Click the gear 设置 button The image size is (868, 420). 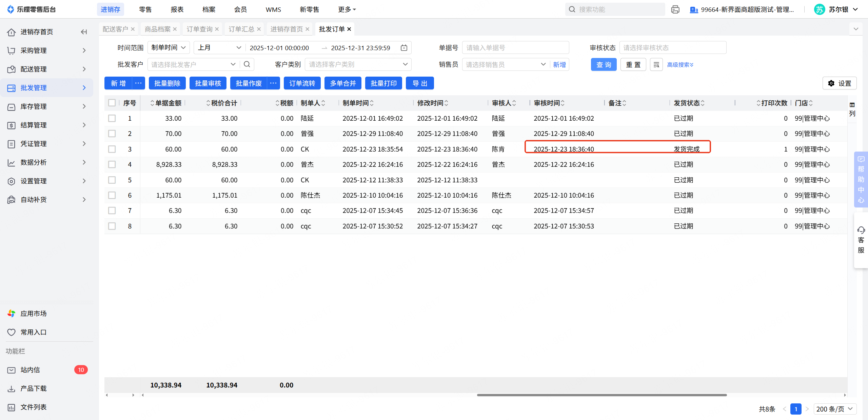click(x=839, y=83)
